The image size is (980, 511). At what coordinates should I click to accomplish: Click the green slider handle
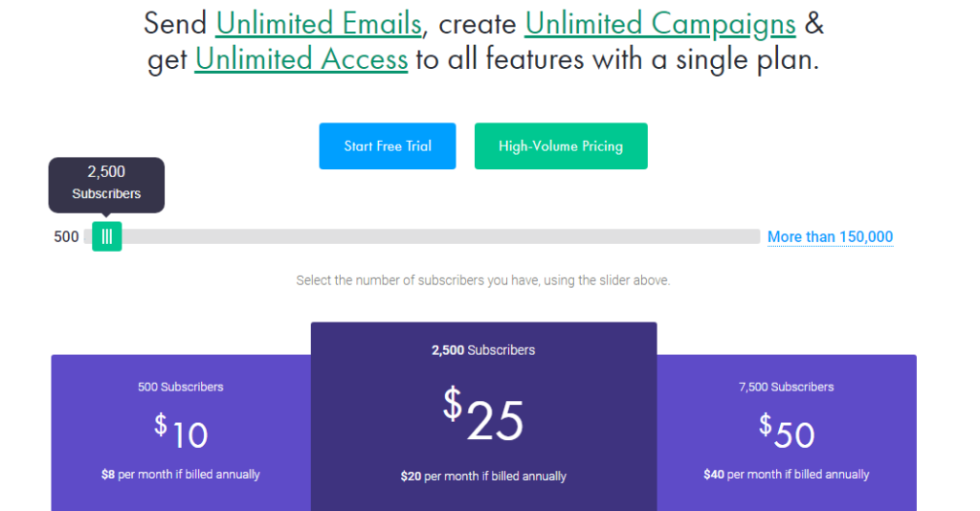click(x=107, y=236)
